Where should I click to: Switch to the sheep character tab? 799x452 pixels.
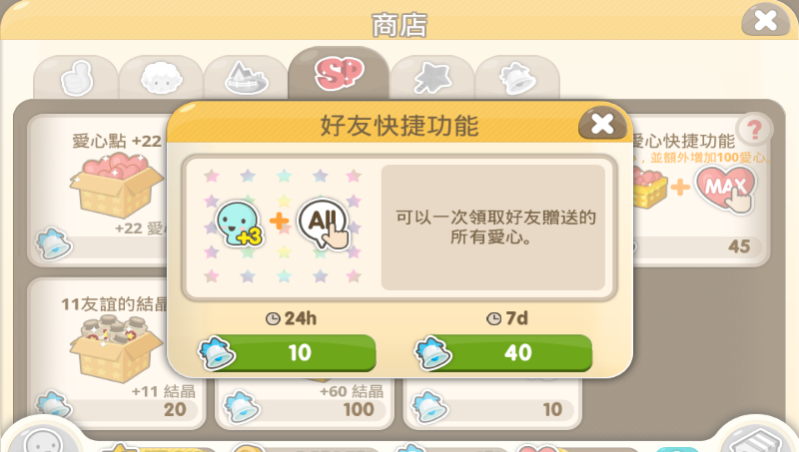(x=161, y=78)
